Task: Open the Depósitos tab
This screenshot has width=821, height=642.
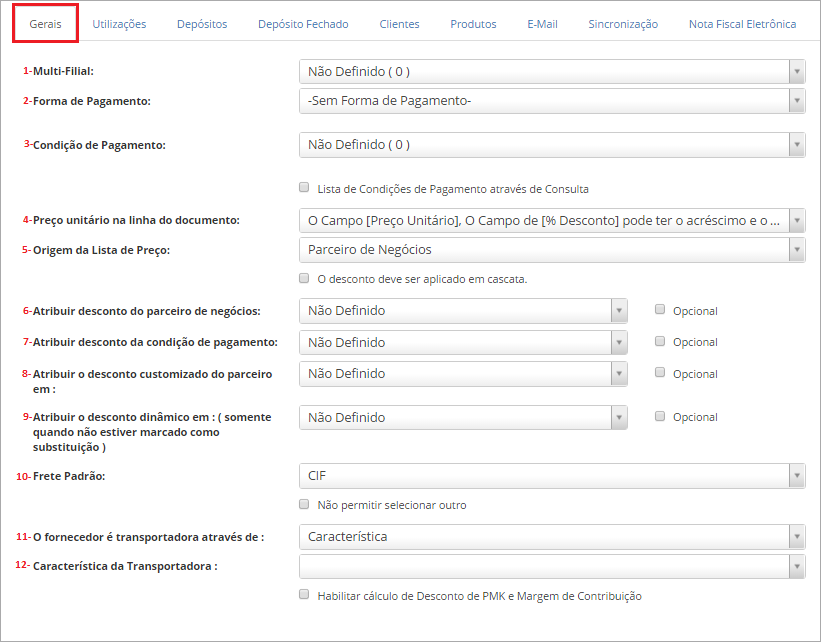Action: (x=202, y=24)
